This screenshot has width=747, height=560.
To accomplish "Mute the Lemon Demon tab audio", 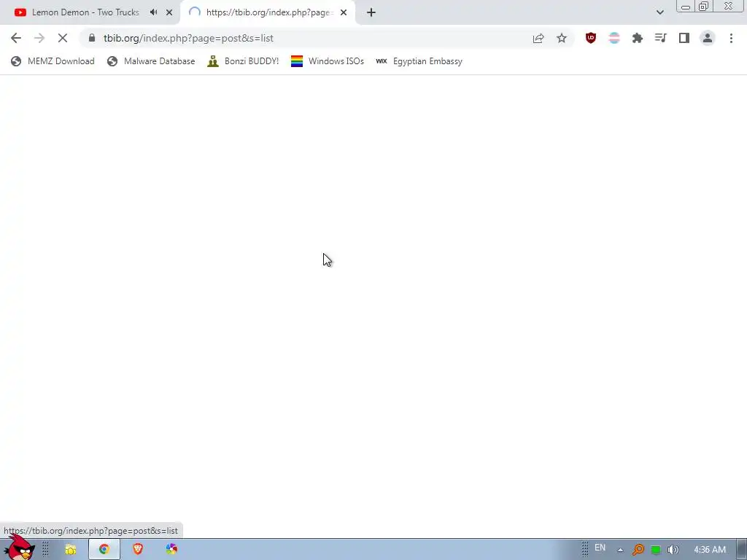I will [153, 12].
